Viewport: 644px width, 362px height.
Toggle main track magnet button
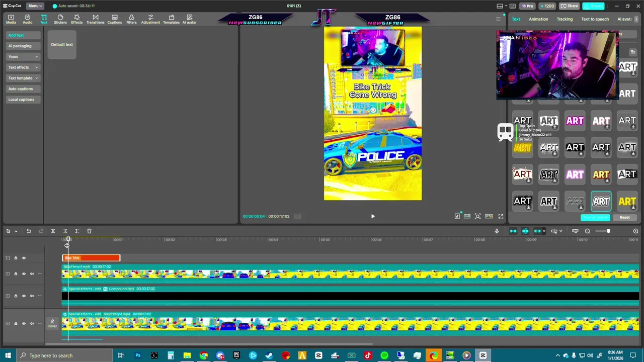tap(513, 231)
